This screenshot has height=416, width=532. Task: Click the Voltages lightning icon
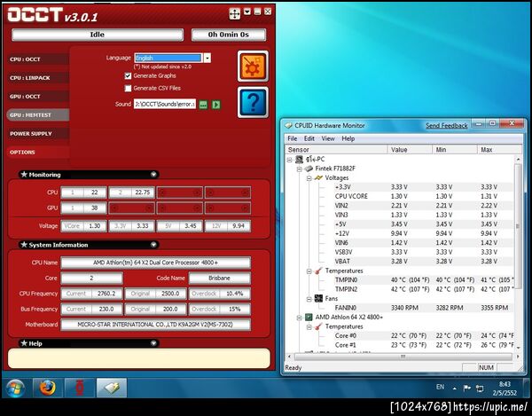[318, 177]
